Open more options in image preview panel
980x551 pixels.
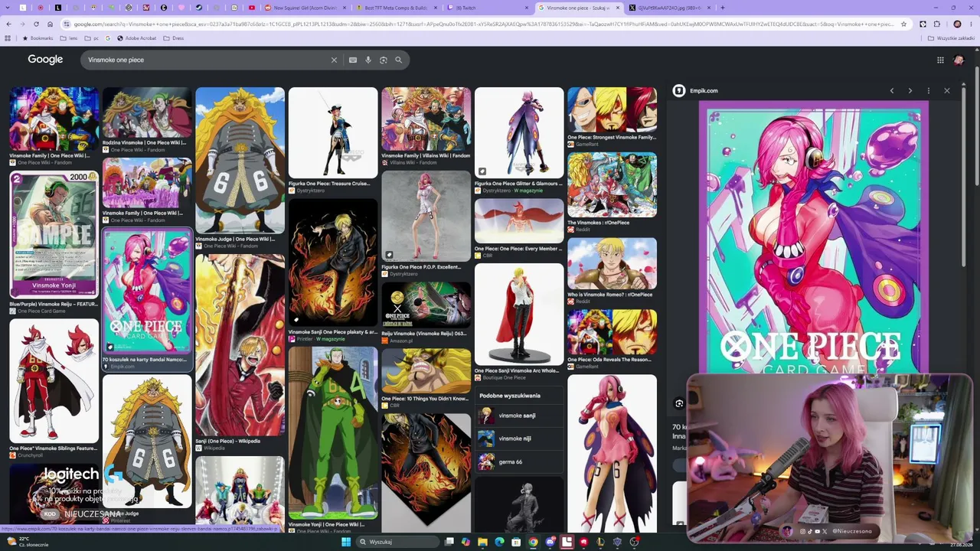pyautogui.click(x=928, y=90)
